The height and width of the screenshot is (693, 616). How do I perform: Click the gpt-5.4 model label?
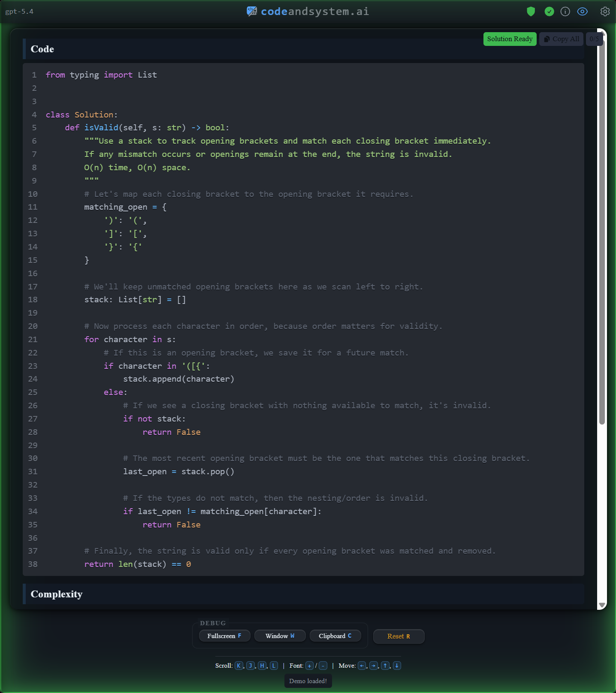pos(19,12)
